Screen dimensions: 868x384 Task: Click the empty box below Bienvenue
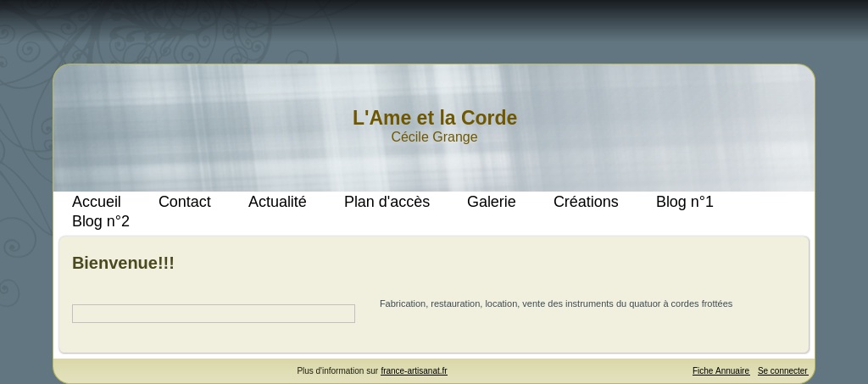click(x=214, y=314)
